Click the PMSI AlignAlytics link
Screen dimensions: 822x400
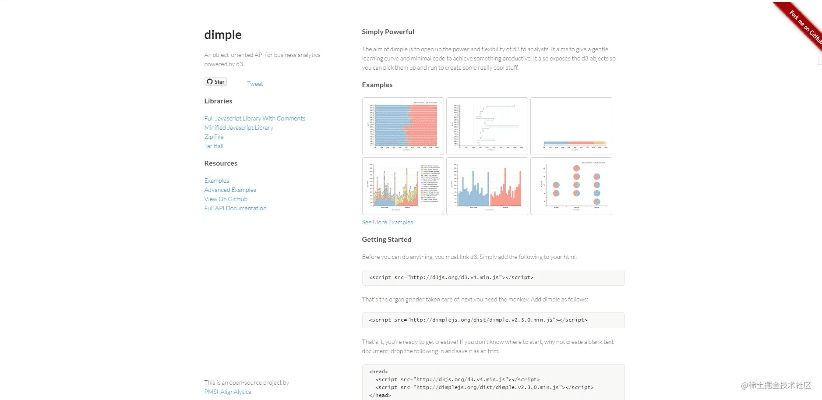pyautogui.click(x=228, y=391)
